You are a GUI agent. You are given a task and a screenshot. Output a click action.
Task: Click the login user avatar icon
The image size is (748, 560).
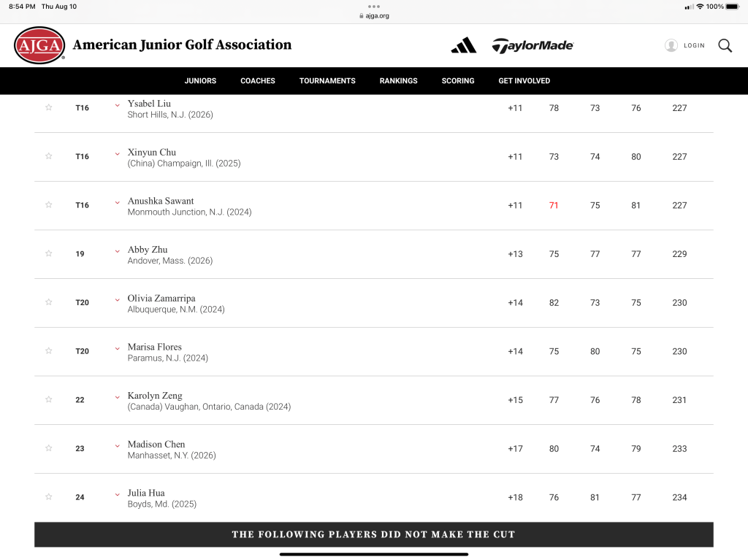pos(671,45)
